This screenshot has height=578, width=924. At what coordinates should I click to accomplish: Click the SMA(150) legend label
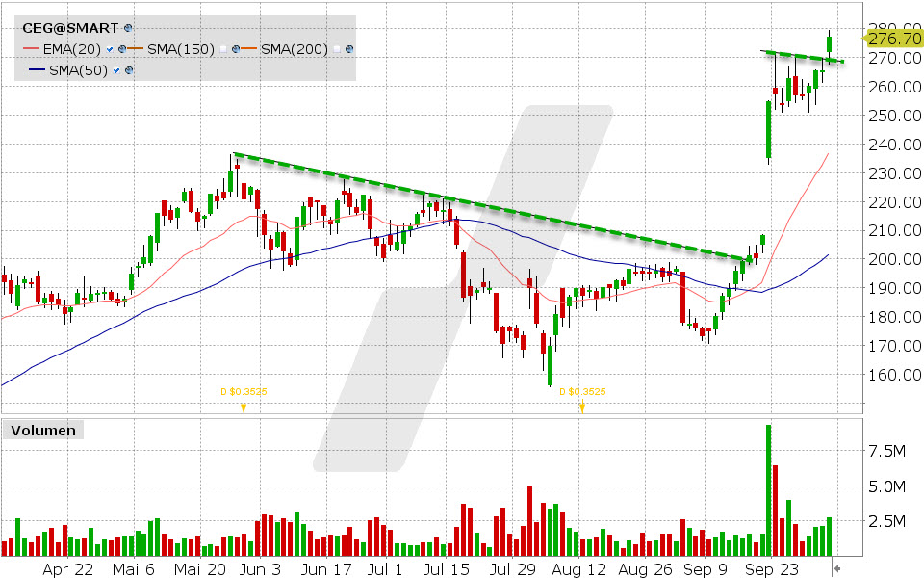click(x=181, y=49)
